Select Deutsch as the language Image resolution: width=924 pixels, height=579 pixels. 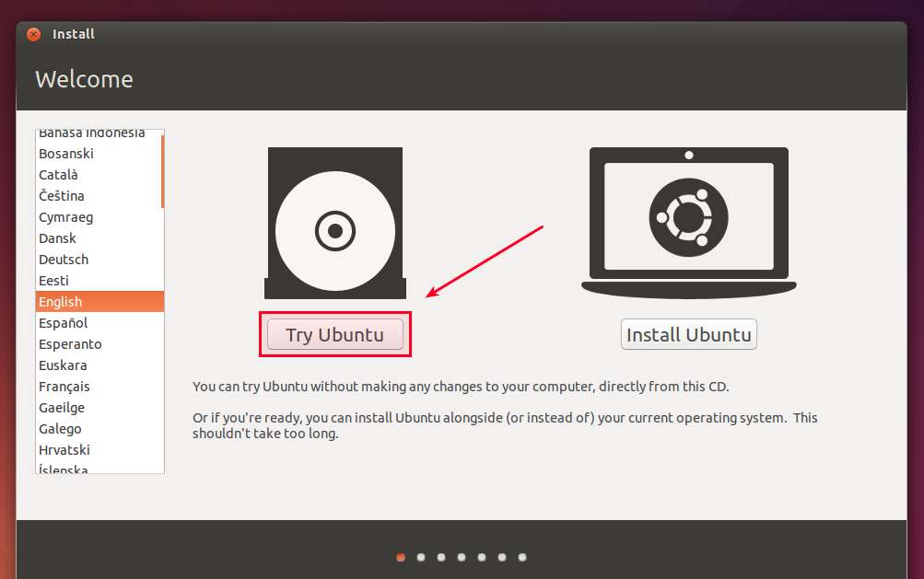[99, 260]
